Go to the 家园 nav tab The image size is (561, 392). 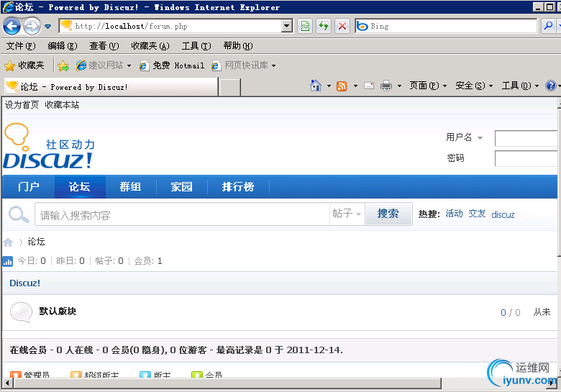[x=182, y=187]
